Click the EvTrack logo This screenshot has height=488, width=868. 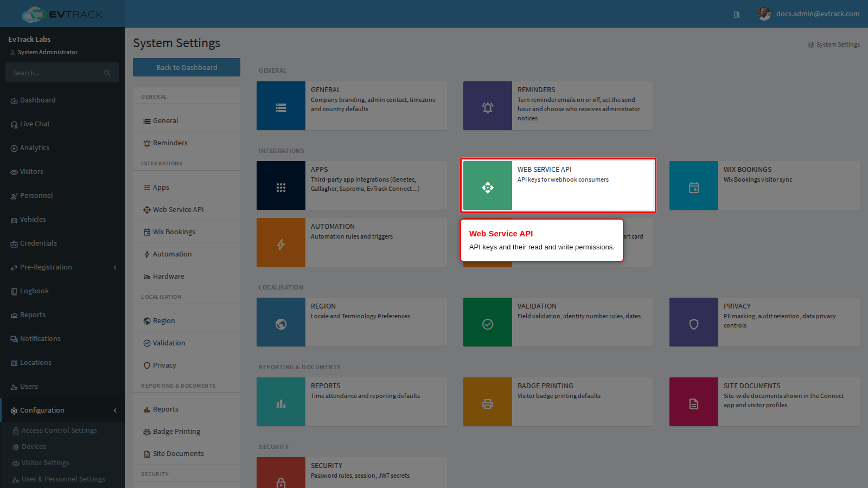tap(62, 14)
